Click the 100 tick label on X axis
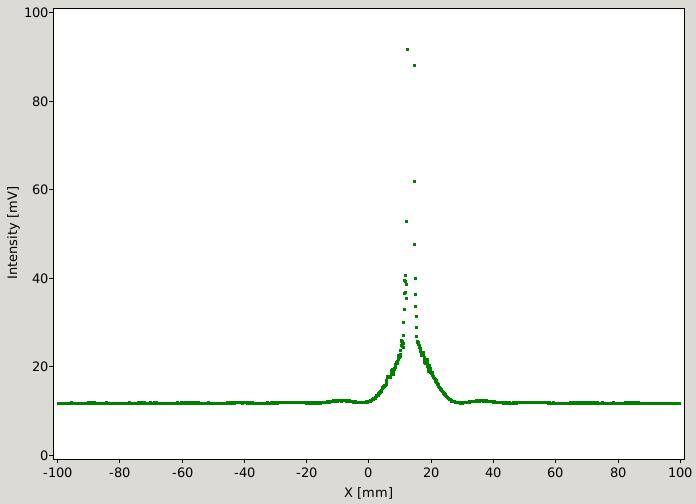 (x=680, y=472)
